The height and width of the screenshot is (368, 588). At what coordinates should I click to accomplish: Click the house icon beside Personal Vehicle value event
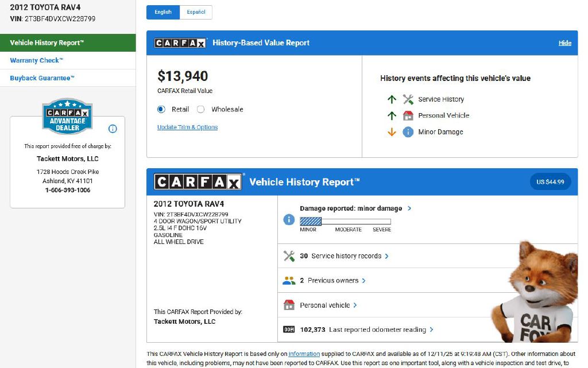(408, 115)
